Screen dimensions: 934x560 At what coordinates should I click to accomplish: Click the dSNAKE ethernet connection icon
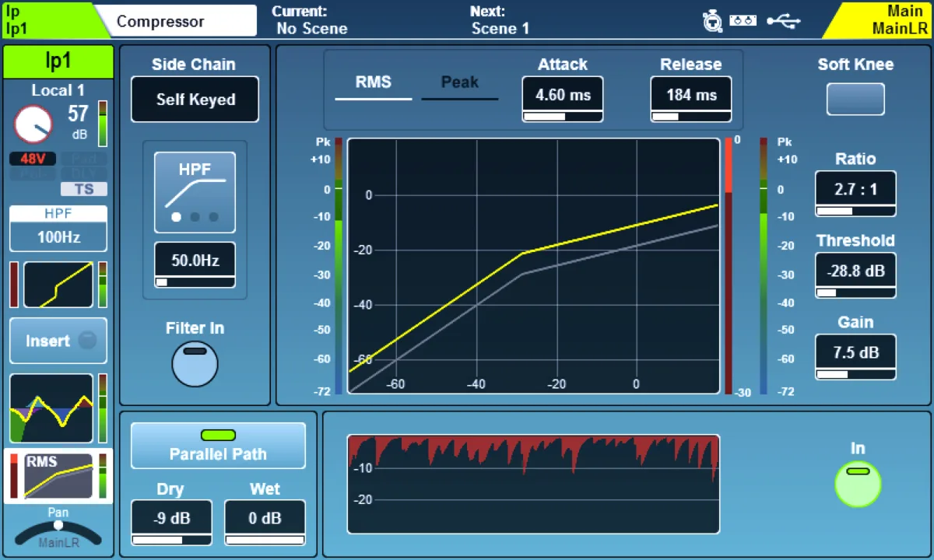tap(712, 21)
